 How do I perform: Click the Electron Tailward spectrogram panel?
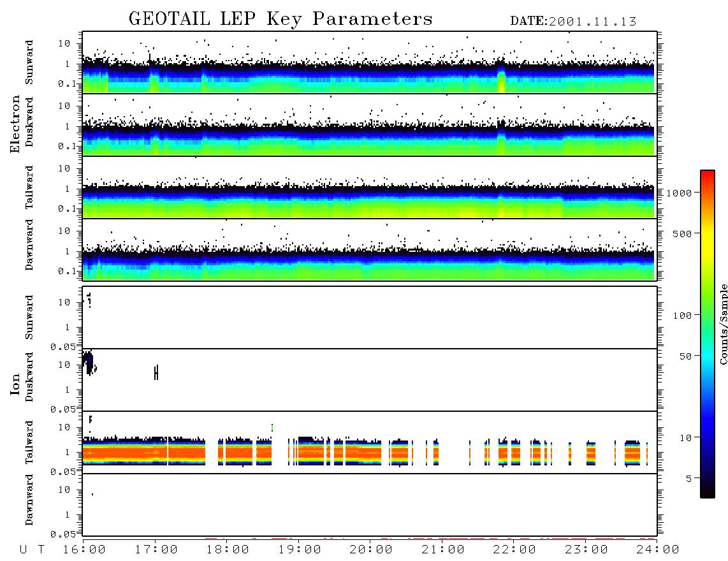pos(370,187)
